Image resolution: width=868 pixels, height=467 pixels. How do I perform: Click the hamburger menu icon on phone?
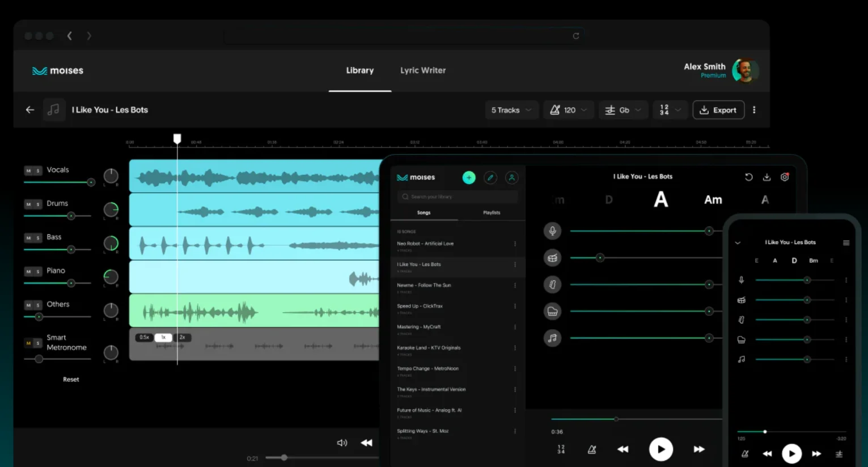point(846,243)
